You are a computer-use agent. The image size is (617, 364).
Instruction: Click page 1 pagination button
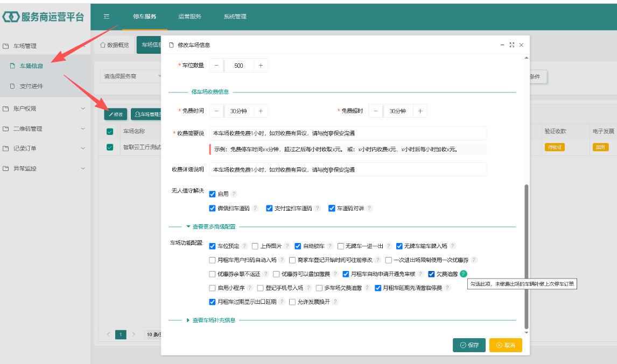pos(121,334)
